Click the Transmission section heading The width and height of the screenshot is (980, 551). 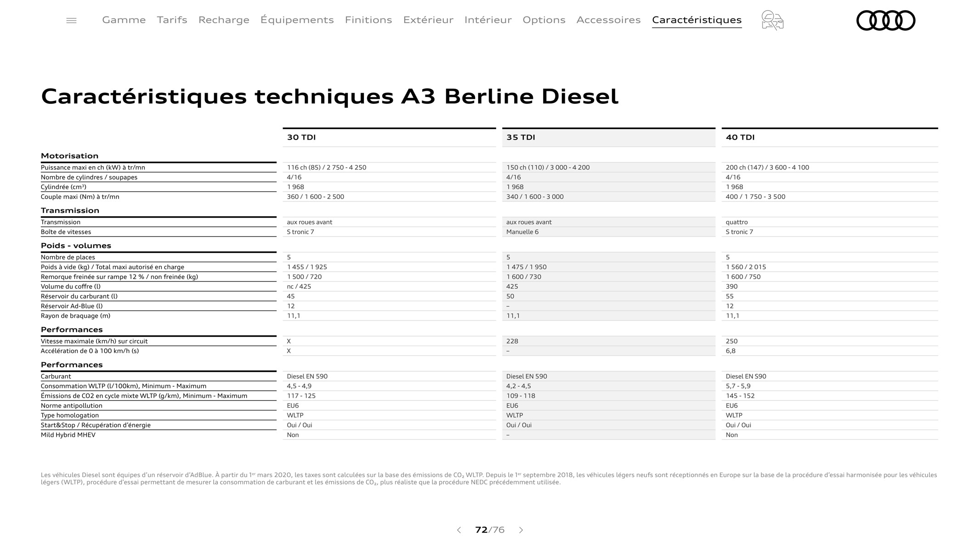coord(70,211)
